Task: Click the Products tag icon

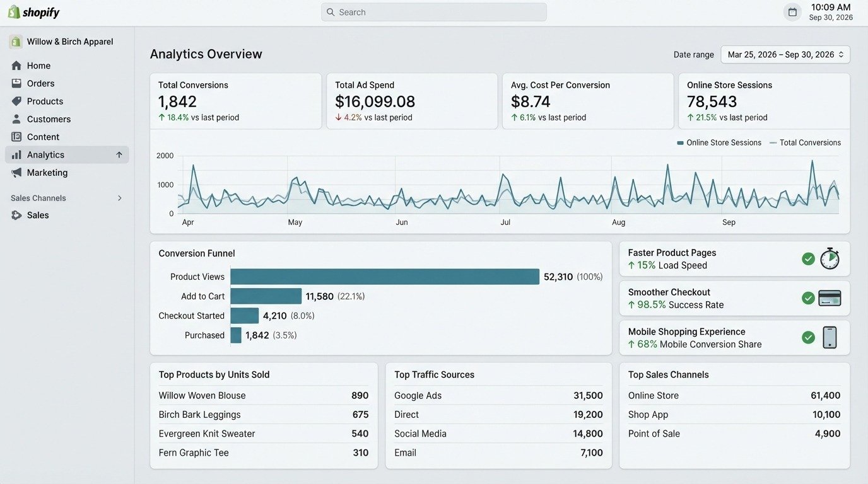Action: tap(16, 101)
